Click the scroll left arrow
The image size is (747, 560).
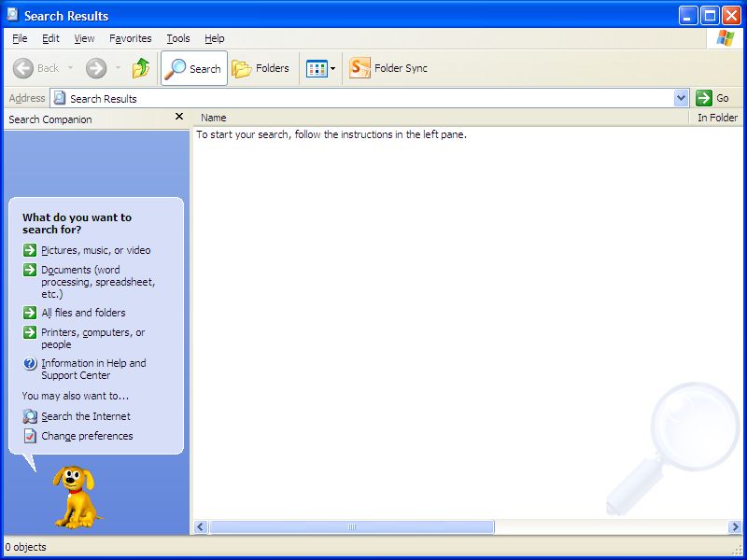(201, 526)
